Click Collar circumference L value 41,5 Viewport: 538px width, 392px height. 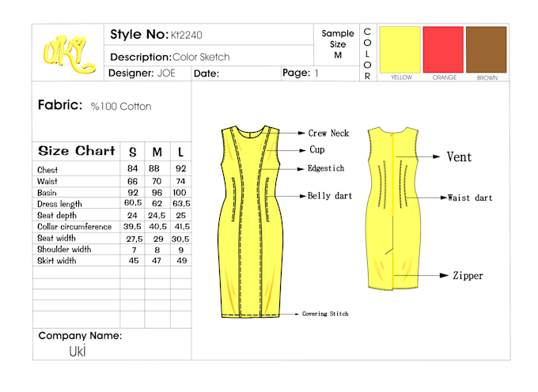[182, 227]
